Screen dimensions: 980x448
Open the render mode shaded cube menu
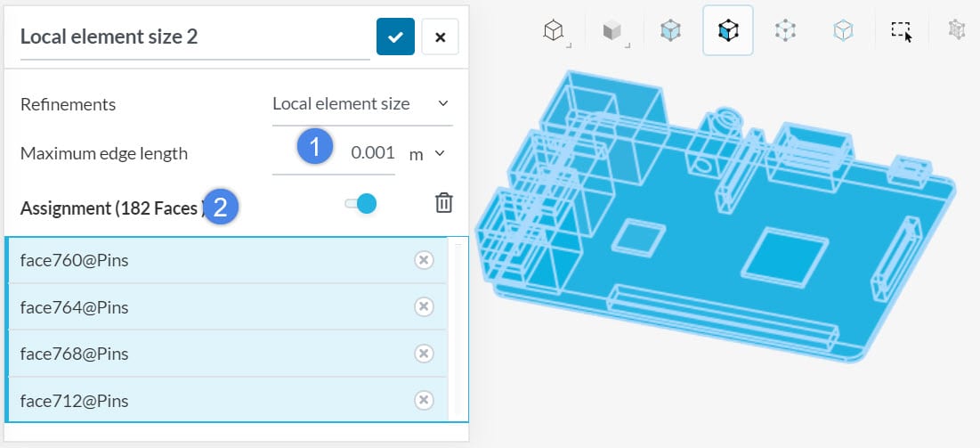[x=611, y=31]
